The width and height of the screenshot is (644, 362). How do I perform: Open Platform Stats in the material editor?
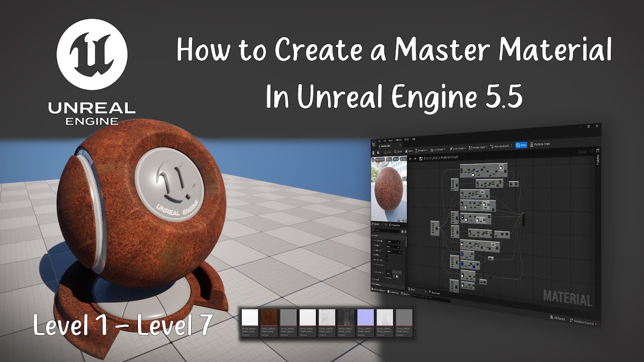[x=540, y=144]
